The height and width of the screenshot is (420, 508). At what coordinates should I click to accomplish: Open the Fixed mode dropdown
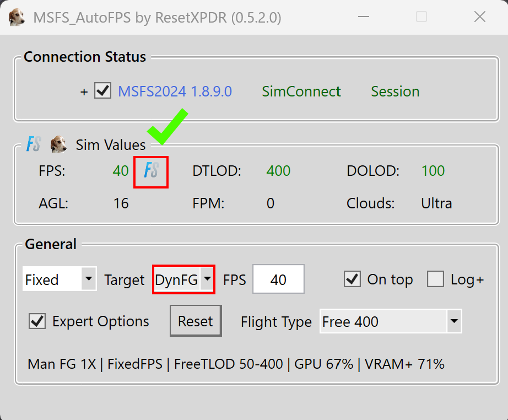coord(60,279)
